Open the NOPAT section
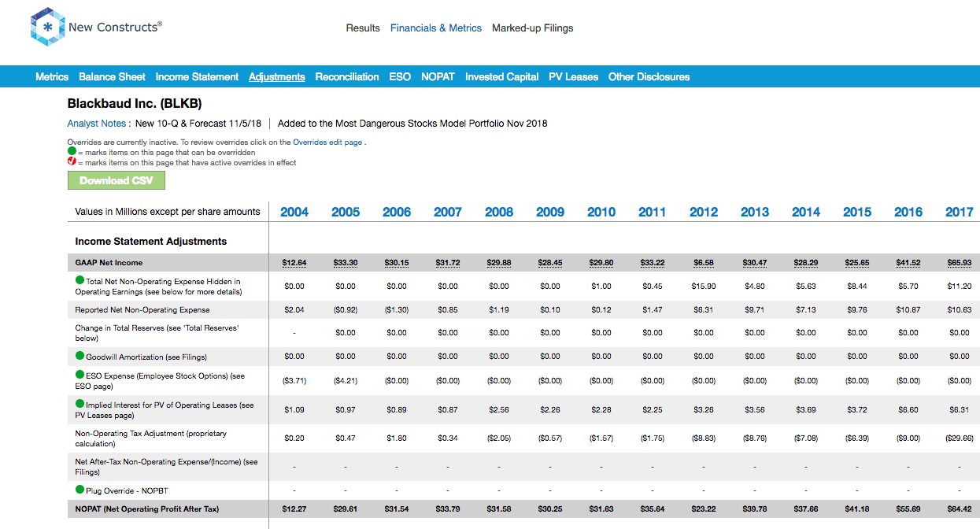The height and width of the screenshot is (529, 980). coord(438,77)
